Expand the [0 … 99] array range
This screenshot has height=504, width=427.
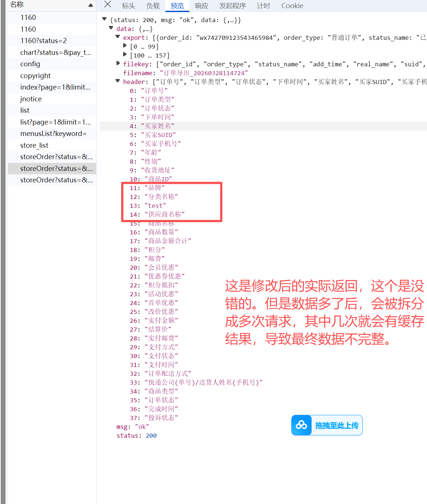tap(125, 46)
